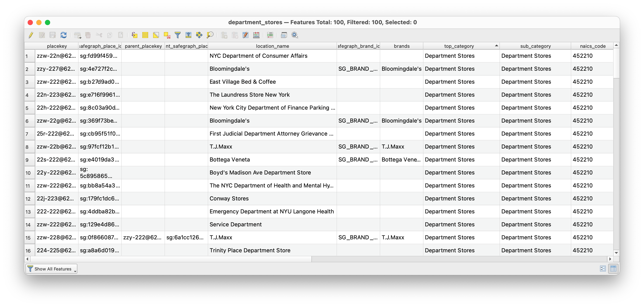Switch to form view
The width and height of the screenshot is (644, 307).
pyautogui.click(x=603, y=269)
